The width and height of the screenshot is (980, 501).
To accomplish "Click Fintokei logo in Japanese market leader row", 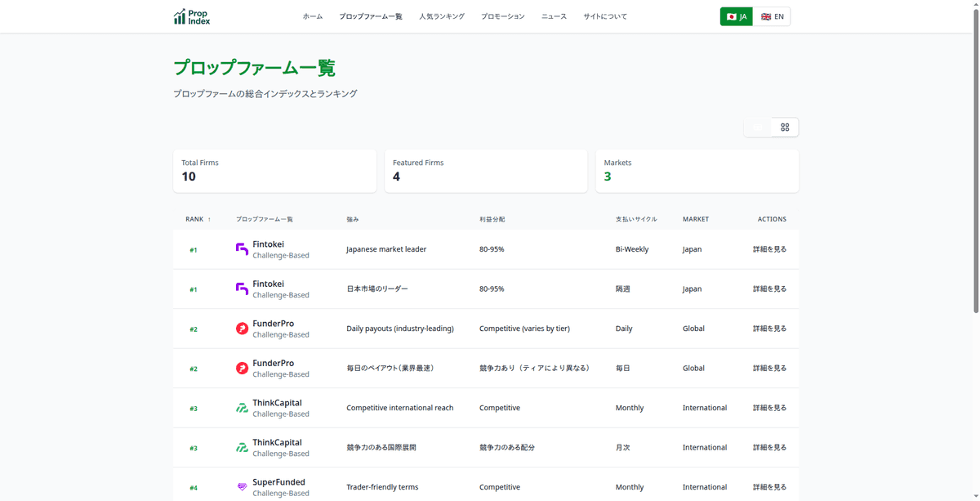I will coord(242,249).
